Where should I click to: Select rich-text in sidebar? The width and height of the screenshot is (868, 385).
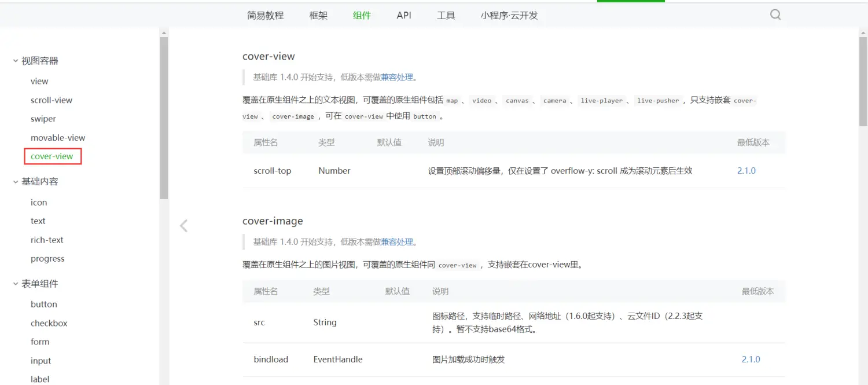tap(47, 240)
